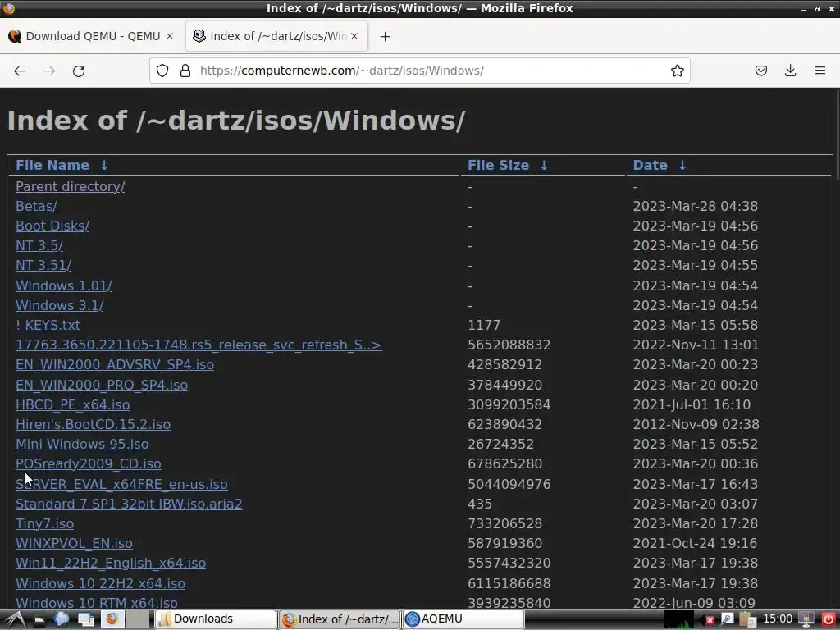Download EN_WIN2000_PRO_SP4.iso
This screenshot has width=840, height=630.
click(102, 385)
